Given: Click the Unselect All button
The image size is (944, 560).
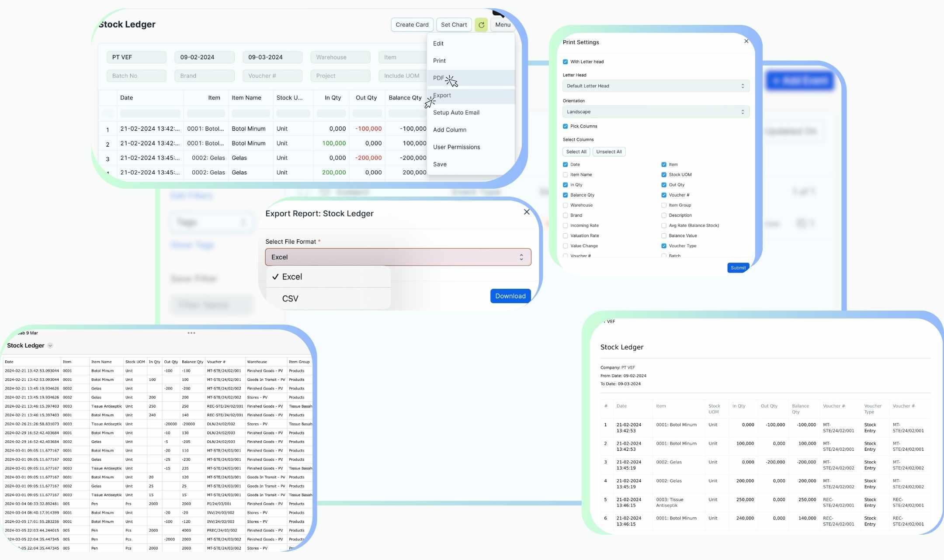Looking at the screenshot, I should point(608,152).
